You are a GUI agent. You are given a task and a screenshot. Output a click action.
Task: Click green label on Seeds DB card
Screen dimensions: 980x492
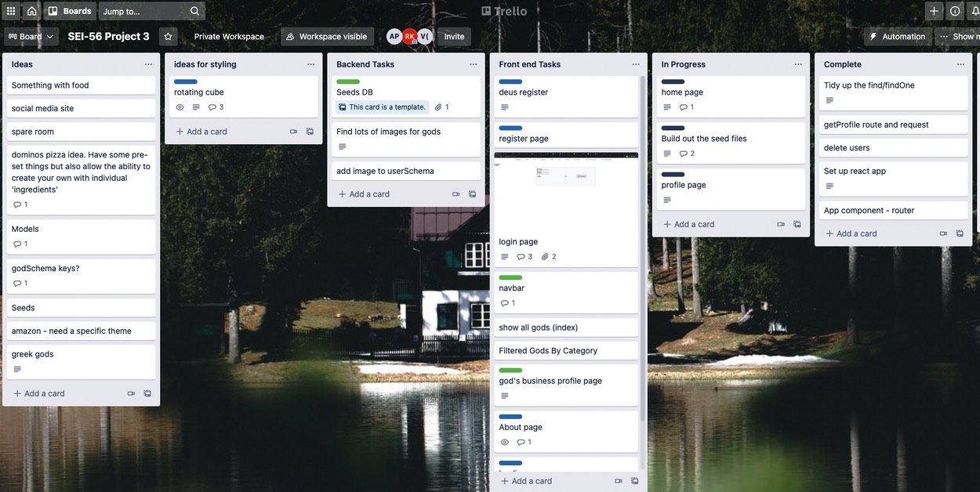coord(348,81)
